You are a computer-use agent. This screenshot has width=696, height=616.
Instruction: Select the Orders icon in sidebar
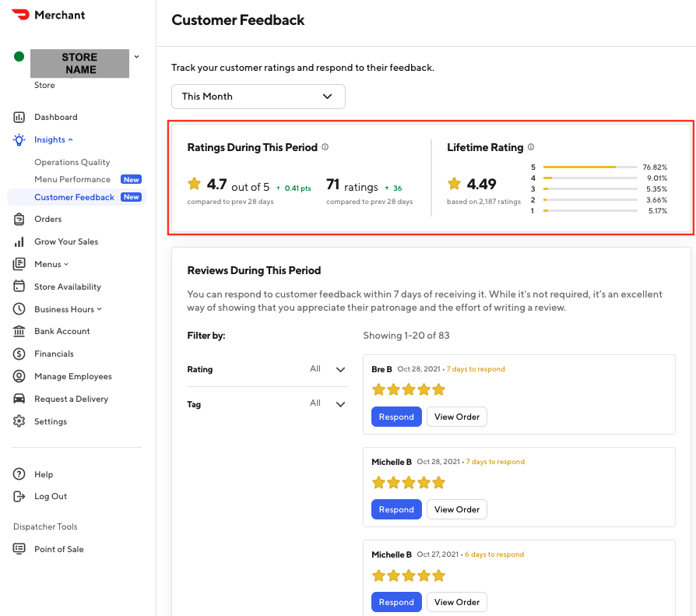click(19, 219)
